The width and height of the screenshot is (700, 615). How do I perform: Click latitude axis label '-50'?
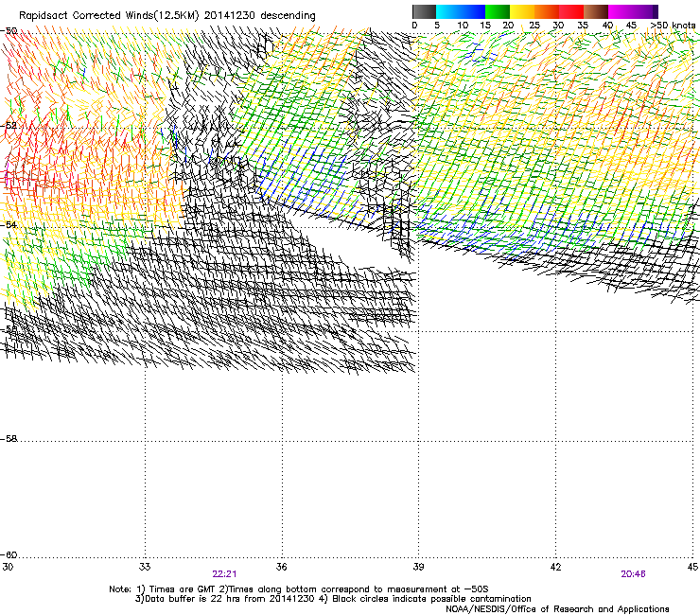(9, 31)
